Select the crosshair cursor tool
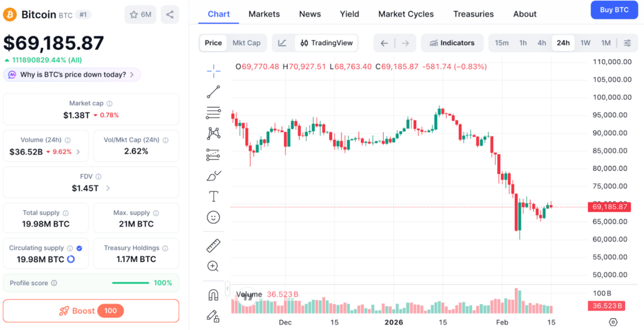644x330 pixels. pos(213,70)
